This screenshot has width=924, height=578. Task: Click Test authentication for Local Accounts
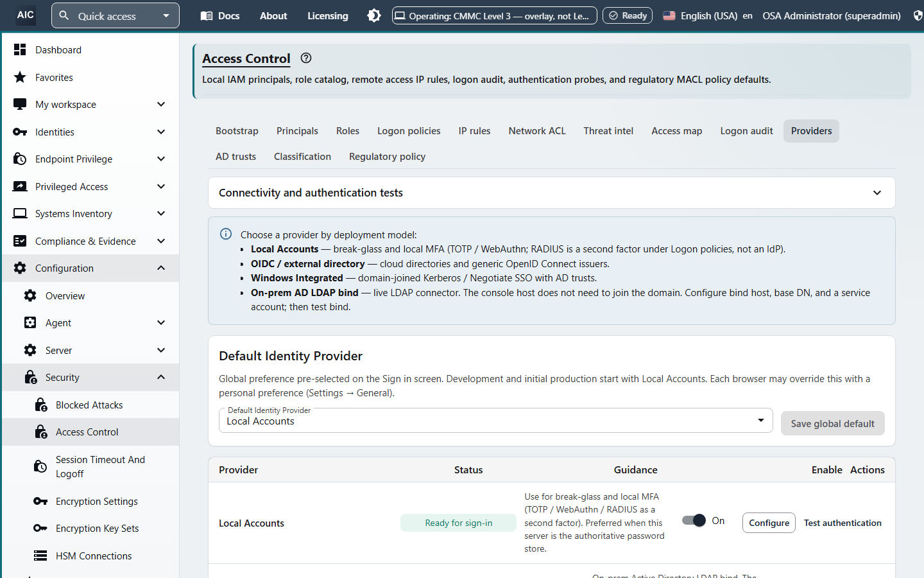[x=843, y=523]
